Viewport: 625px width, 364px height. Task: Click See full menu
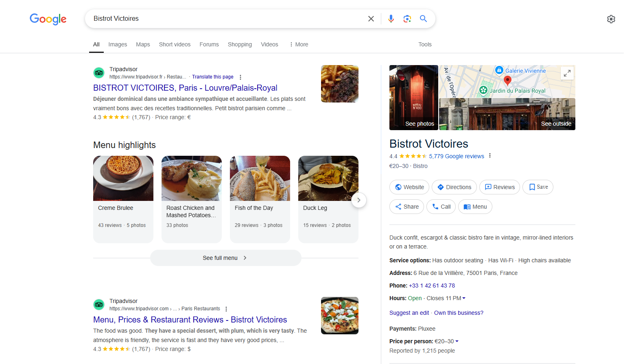(x=225, y=257)
